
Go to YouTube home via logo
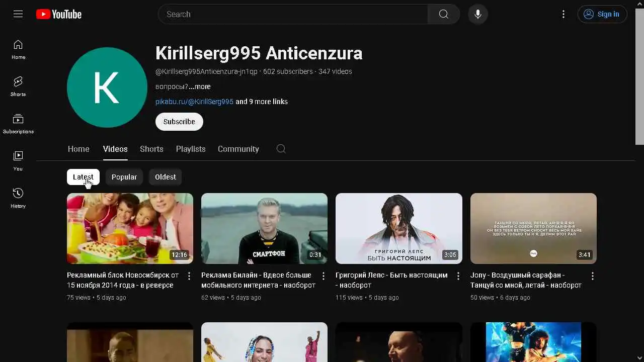pyautogui.click(x=59, y=14)
